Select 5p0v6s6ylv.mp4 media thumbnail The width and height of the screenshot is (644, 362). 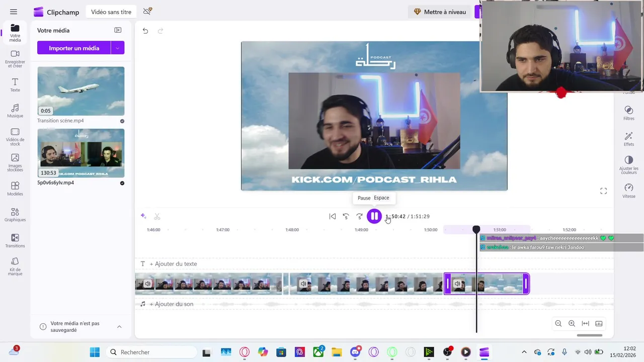coord(80,153)
